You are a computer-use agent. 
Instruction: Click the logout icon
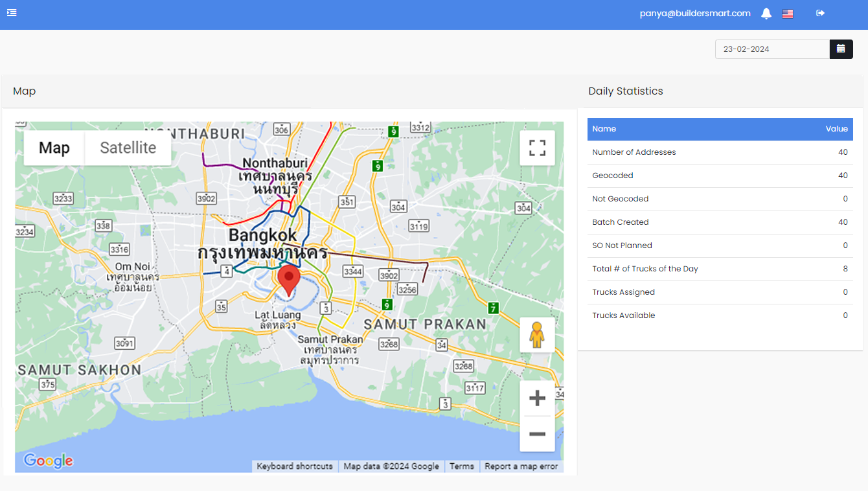pyautogui.click(x=820, y=13)
